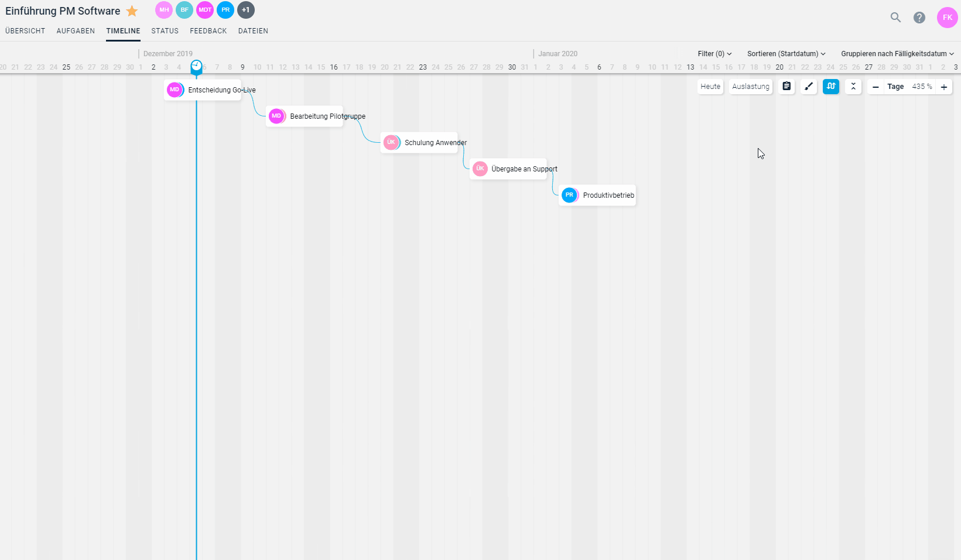The image size is (961, 560).
Task: Switch to the ÜBERSICHT tab
Action: pos(25,31)
